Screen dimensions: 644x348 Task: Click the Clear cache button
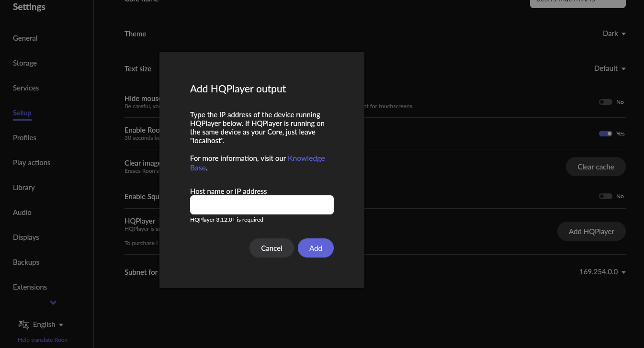(x=596, y=167)
